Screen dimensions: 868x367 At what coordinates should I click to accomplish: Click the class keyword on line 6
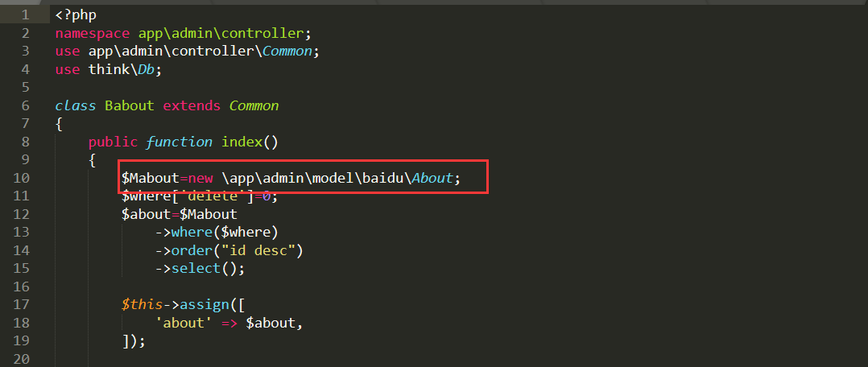tap(76, 105)
